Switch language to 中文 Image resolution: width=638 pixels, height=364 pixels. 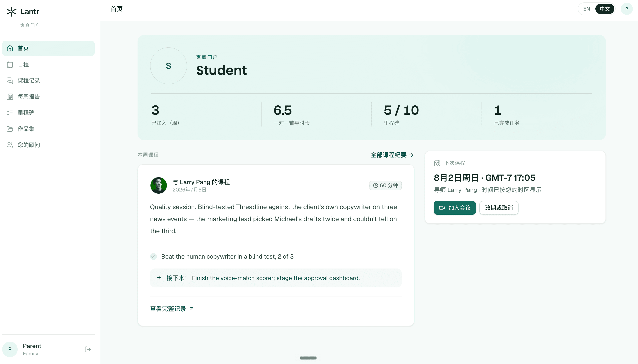point(604,9)
